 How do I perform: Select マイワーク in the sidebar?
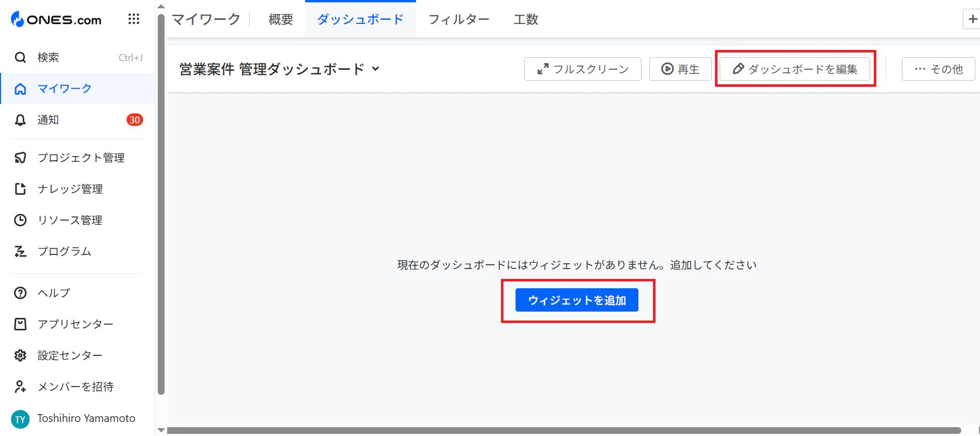(78, 89)
